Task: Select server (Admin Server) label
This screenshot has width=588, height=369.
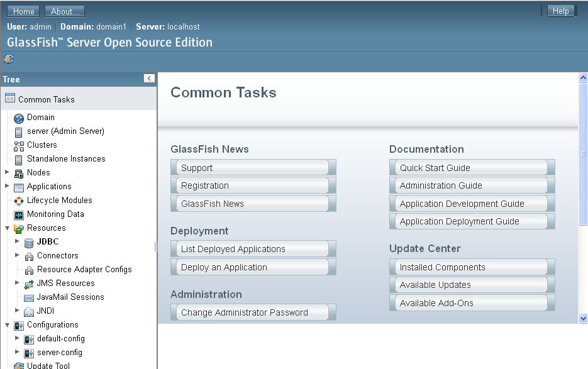Action: (x=65, y=131)
